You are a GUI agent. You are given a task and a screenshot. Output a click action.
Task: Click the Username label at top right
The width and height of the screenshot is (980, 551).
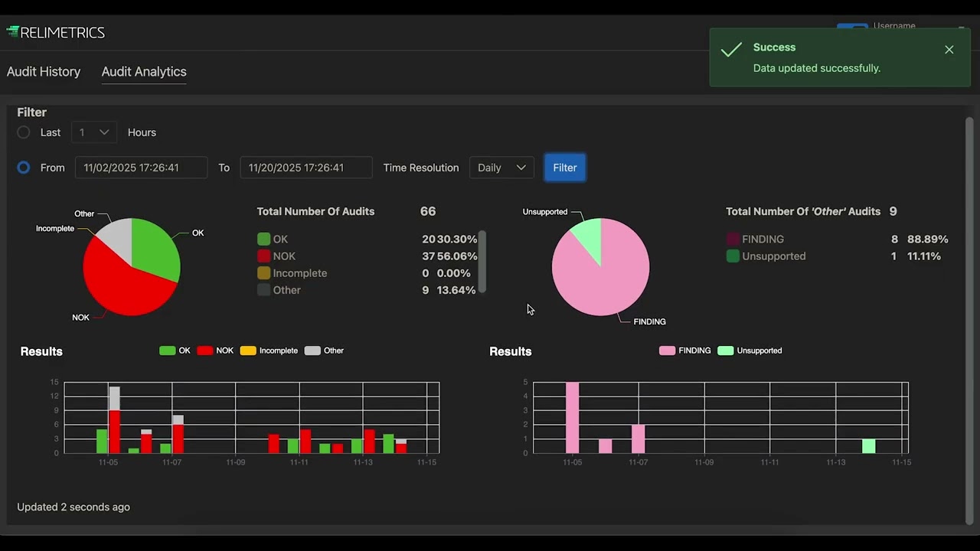click(894, 26)
